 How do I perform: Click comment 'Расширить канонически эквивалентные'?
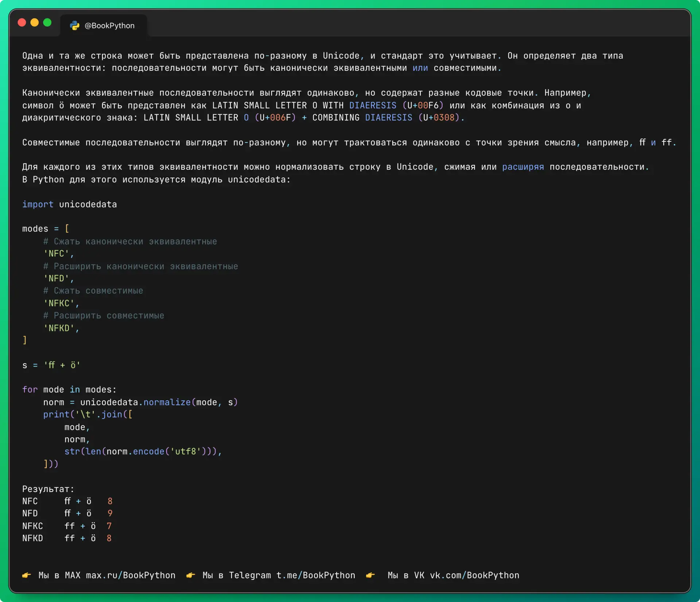141,266
